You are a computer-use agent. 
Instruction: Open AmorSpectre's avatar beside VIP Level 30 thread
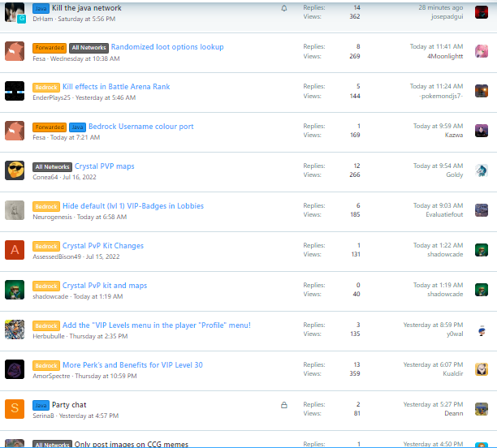point(15,369)
